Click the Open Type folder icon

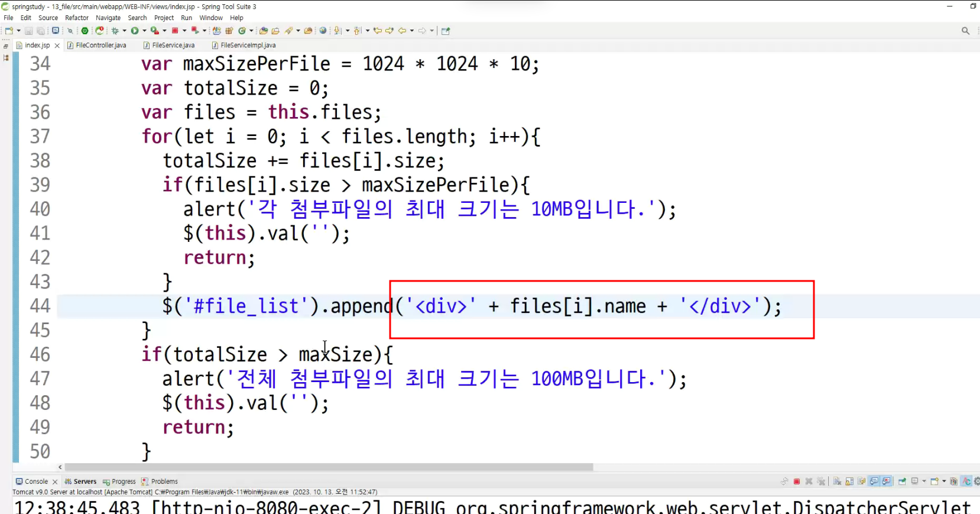pos(263,31)
